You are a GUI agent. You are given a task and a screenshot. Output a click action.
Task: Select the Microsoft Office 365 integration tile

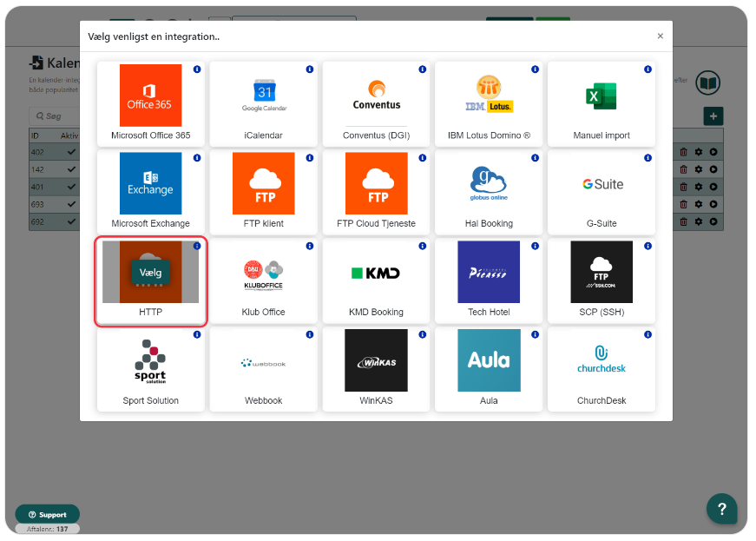pos(150,103)
